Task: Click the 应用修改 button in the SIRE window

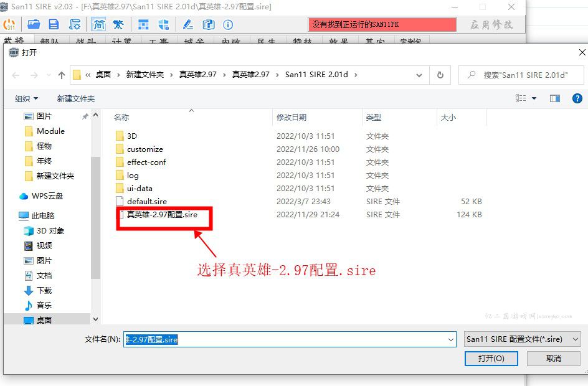Action: [x=491, y=25]
